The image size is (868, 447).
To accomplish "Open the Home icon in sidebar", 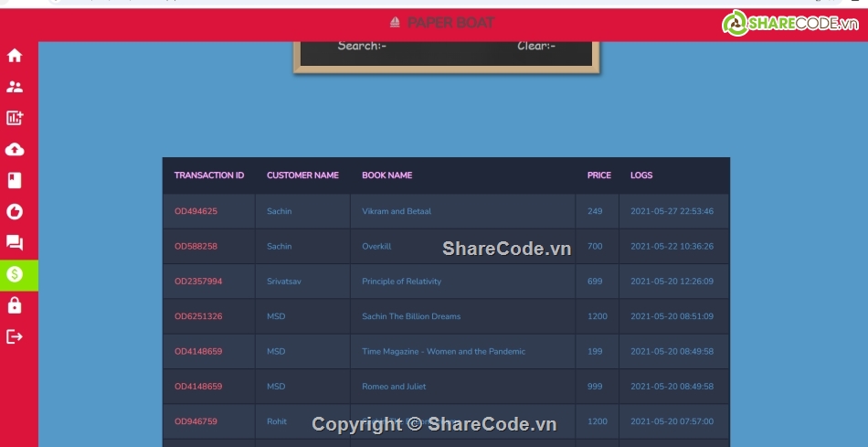I will (x=15, y=56).
